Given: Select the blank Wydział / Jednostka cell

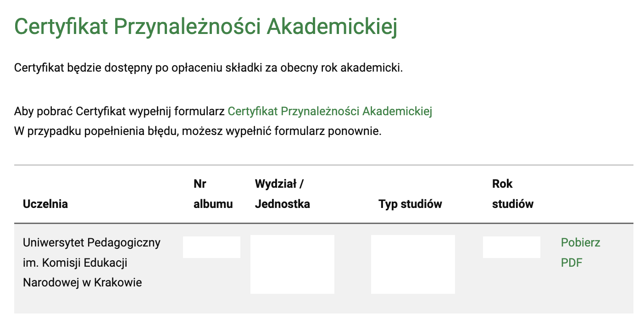Looking at the screenshot, I should click(x=292, y=264).
